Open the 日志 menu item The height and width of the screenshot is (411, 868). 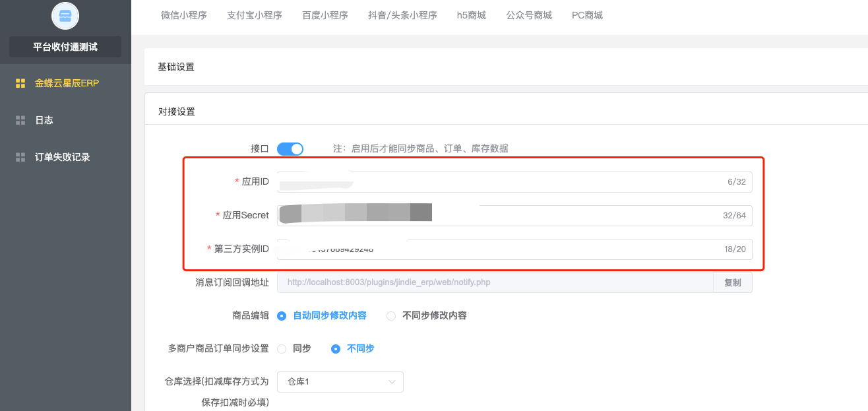pos(44,120)
